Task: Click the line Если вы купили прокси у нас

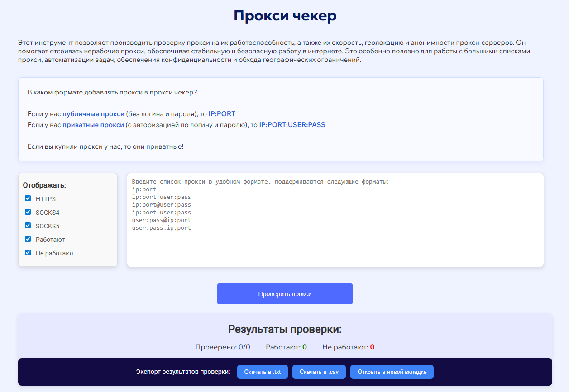Action: (105, 146)
